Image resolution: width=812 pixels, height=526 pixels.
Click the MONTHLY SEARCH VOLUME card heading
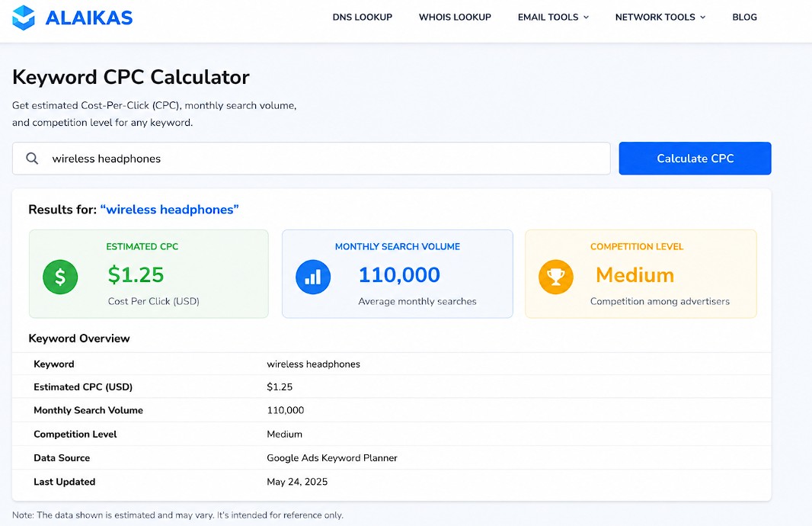click(397, 247)
